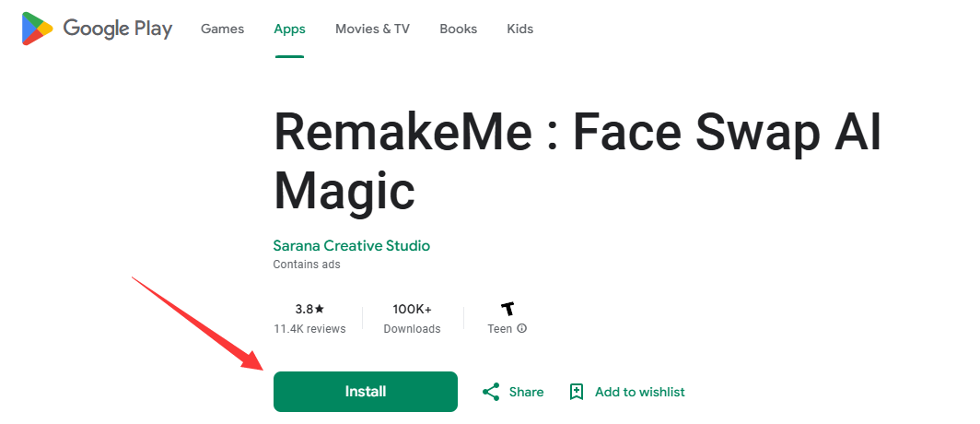Open the Games tab
Viewport: 980px width, 424px height.
click(x=223, y=29)
